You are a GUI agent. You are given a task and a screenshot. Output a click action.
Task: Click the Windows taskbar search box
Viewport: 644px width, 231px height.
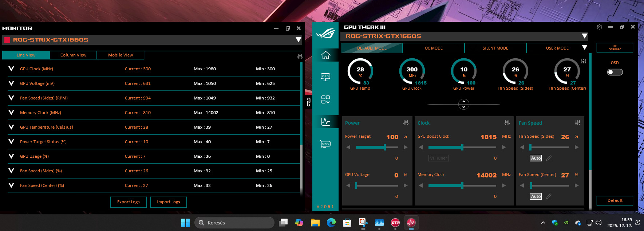234,223
